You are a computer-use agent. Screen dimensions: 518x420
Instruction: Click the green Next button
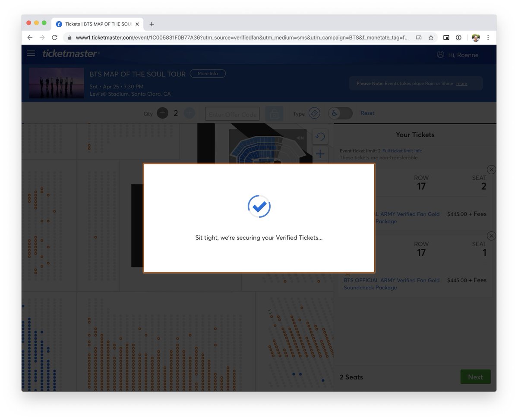475,377
